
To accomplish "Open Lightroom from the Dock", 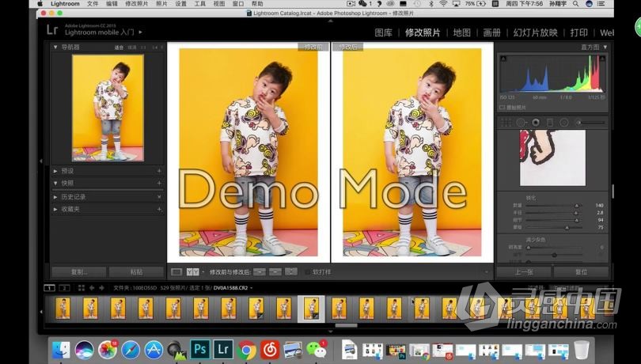I will [223, 349].
